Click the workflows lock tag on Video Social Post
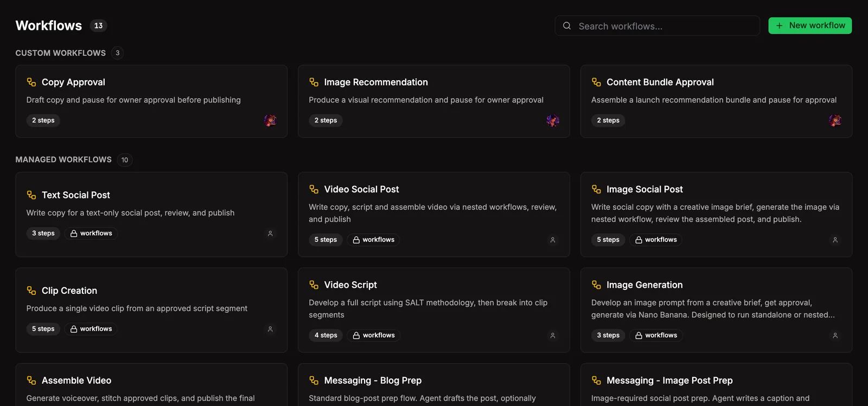The height and width of the screenshot is (406, 868). tap(373, 240)
